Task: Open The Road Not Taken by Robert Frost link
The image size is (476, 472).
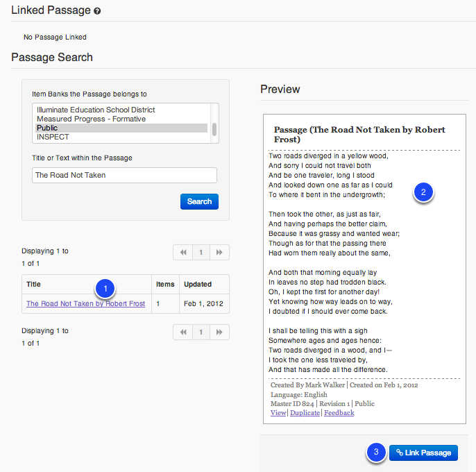Action: click(x=85, y=304)
